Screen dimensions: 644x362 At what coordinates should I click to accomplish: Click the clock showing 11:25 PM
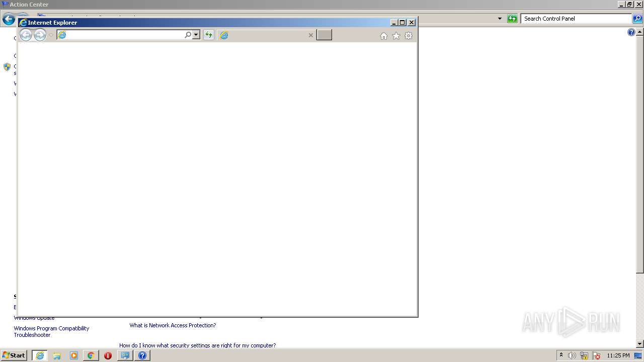click(x=618, y=355)
